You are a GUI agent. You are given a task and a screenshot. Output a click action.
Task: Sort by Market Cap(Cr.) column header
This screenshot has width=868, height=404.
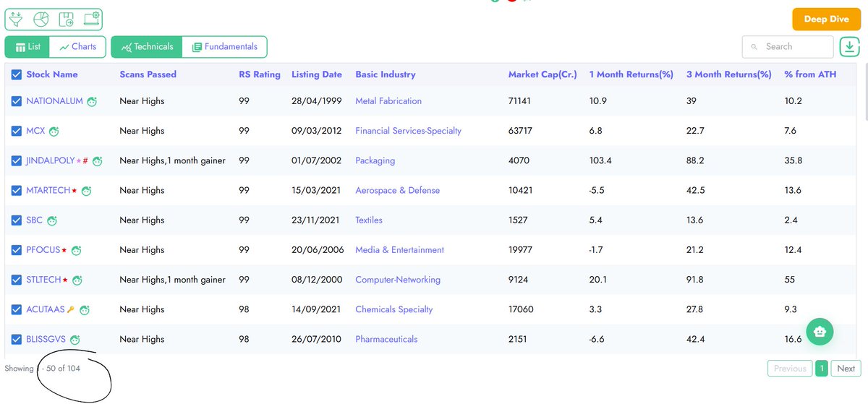pos(542,74)
